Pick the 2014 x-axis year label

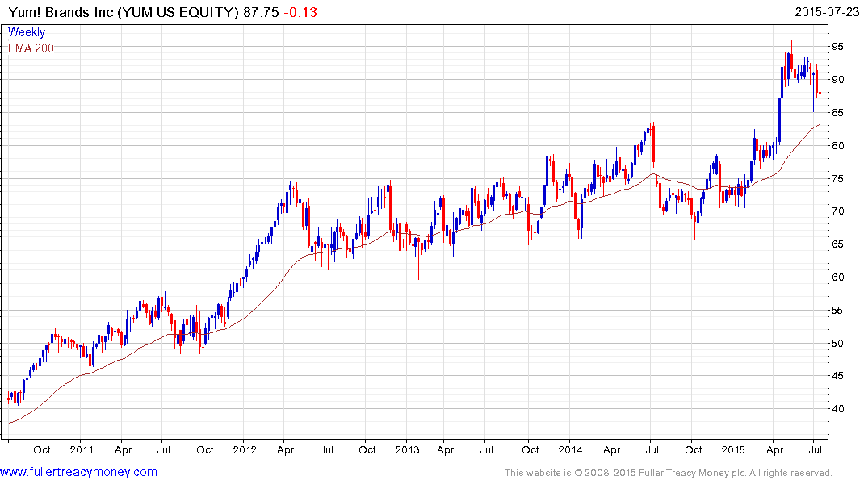(x=571, y=449)
